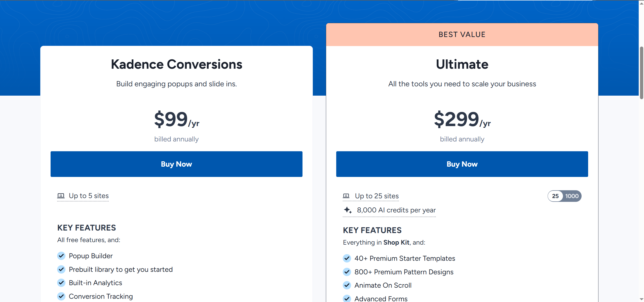Viewport: 644px width, 302px height.
Task: Buy the Kadence Conversions plan
Action: pyautogui.click(x=176, y=164)
